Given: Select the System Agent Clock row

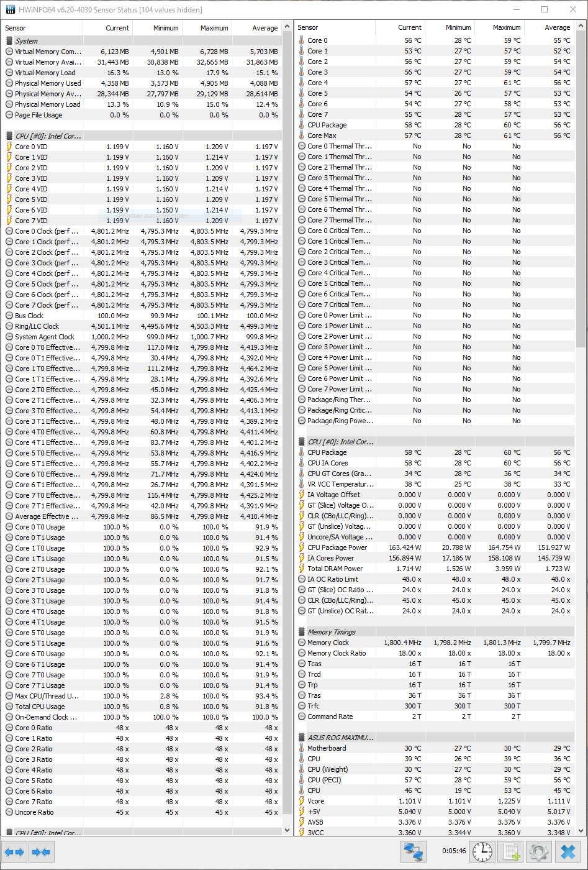Looking at the screenshot, I should point(142,337).
